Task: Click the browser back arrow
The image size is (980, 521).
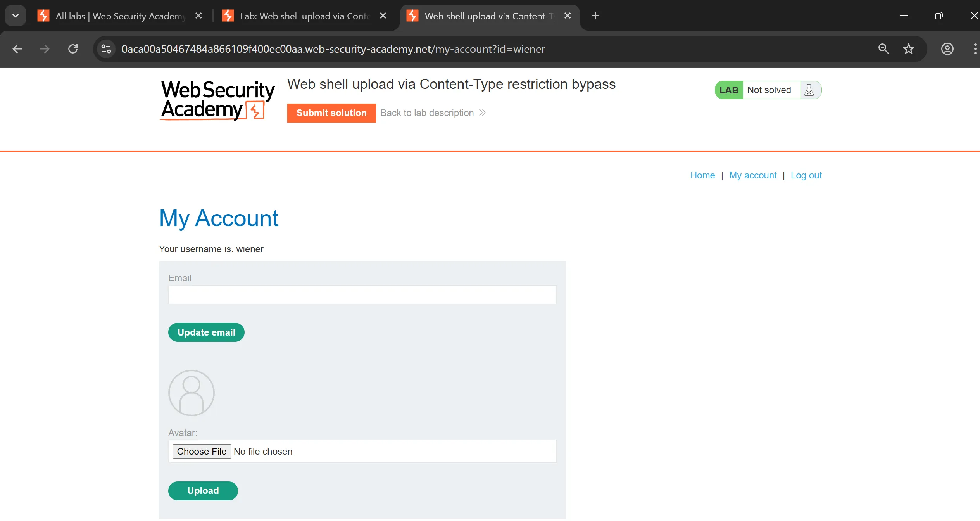Action: tap(17, 49)
